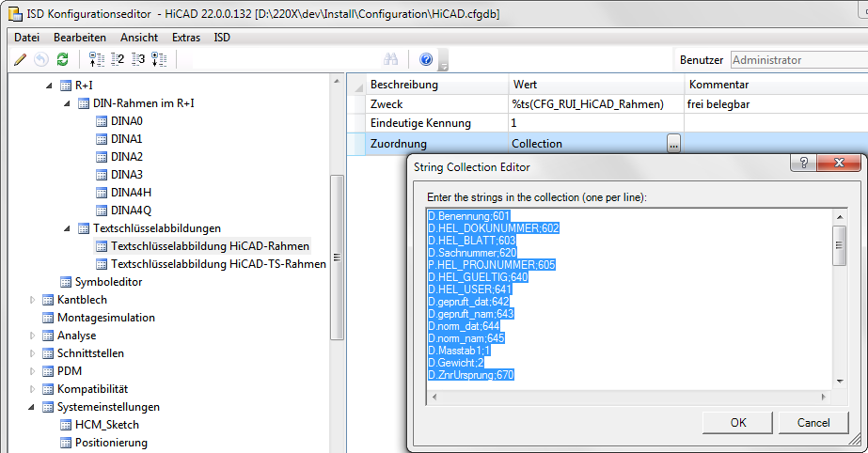The image size is (868, 453).
Task: Click the Benutzer Administrator field
Action: tap(798, 60)
